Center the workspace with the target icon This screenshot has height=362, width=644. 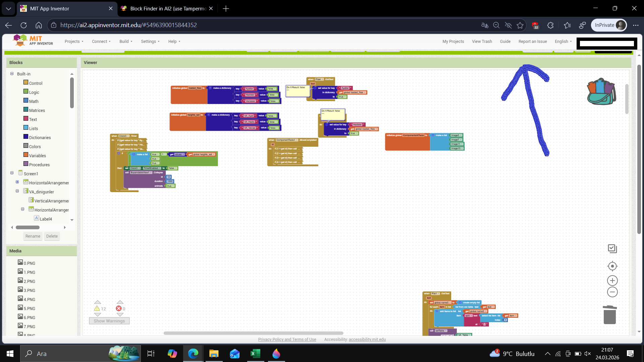tap(612, 266)
